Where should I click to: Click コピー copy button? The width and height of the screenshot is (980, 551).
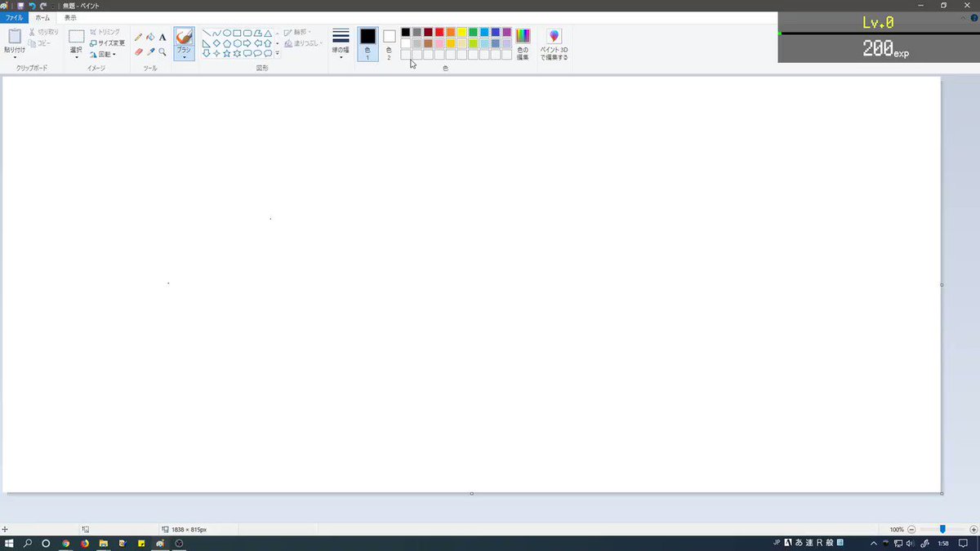pos(41,42)
